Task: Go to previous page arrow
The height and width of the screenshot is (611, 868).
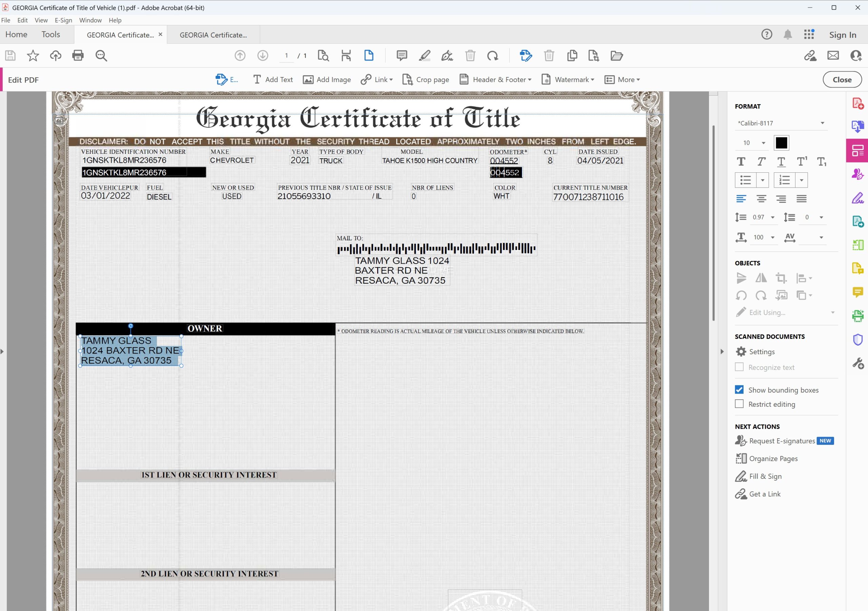Action: [x=240, y=56]
